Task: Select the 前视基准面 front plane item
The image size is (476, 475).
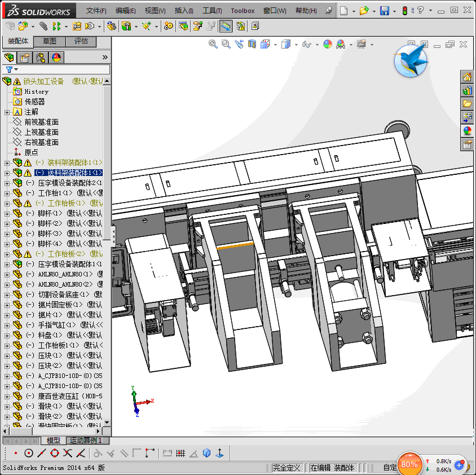Action: point(41,122)
